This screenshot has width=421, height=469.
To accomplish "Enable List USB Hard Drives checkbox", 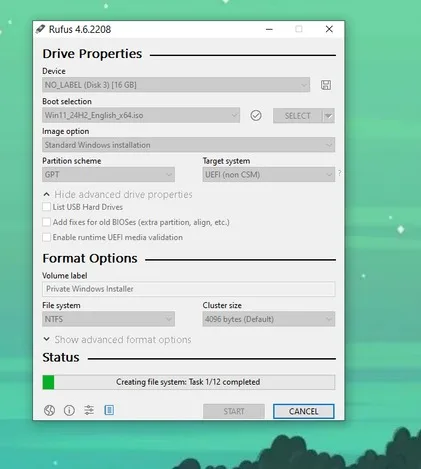I will (x=47, y=207).
